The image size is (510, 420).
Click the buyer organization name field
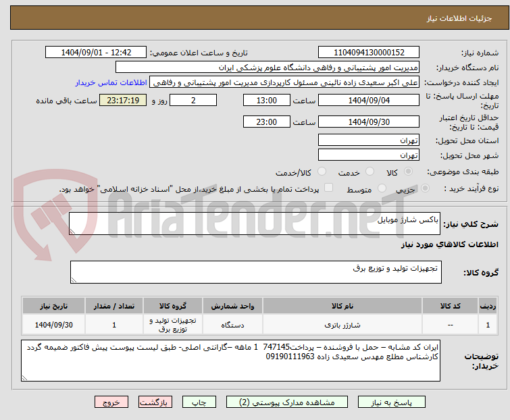coord(267,68)
